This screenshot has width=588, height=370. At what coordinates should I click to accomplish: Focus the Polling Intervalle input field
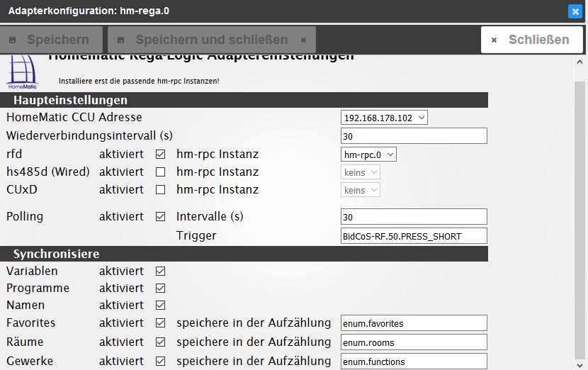(414, 217)
